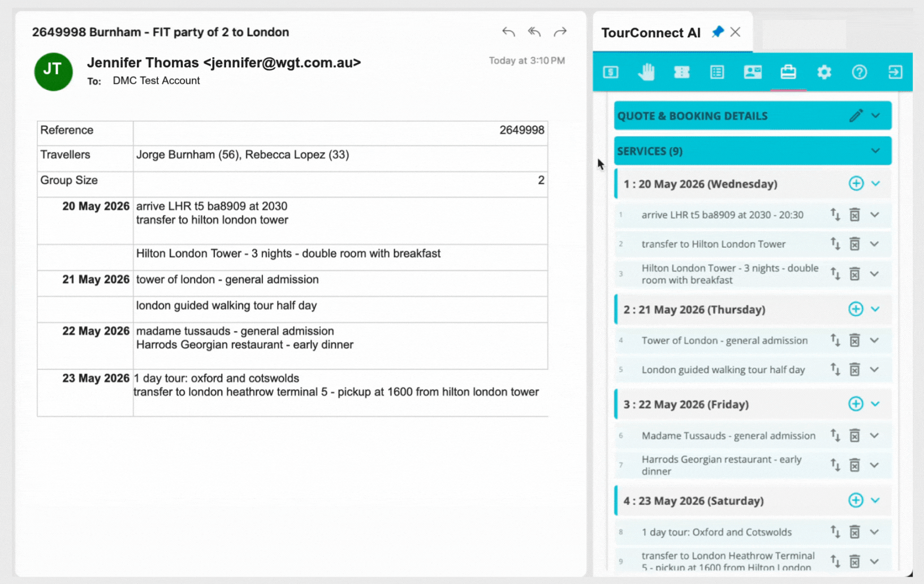Reorder transfer to Hilton London Tower
The height and width of the screenshot is (584, 924).
pos(835,244)
